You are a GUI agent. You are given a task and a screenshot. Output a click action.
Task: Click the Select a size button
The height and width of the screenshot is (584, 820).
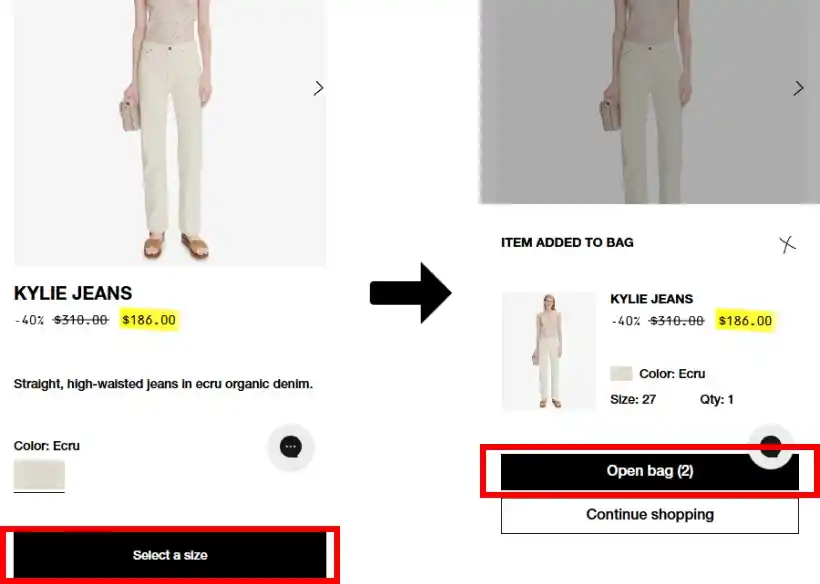point(170,555)
